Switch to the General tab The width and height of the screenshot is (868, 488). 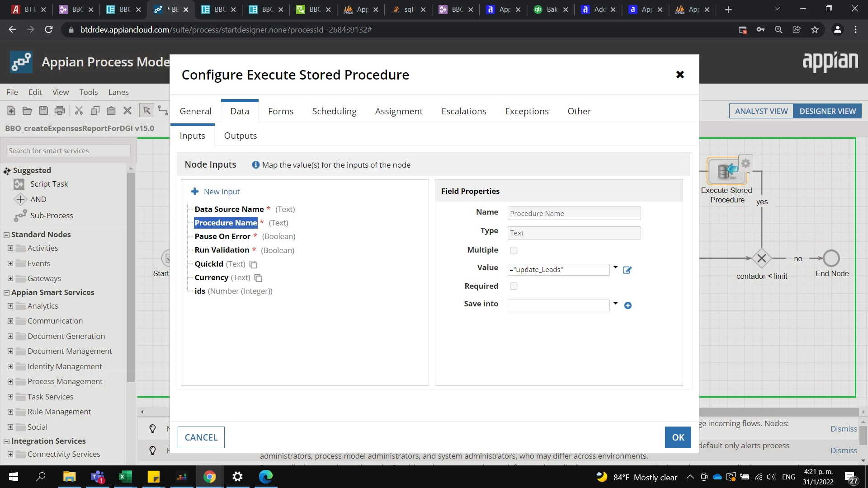coord(195,111)
